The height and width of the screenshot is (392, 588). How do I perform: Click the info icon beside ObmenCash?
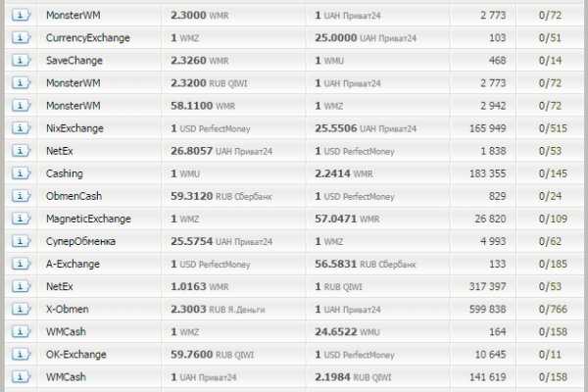point(22,196)
